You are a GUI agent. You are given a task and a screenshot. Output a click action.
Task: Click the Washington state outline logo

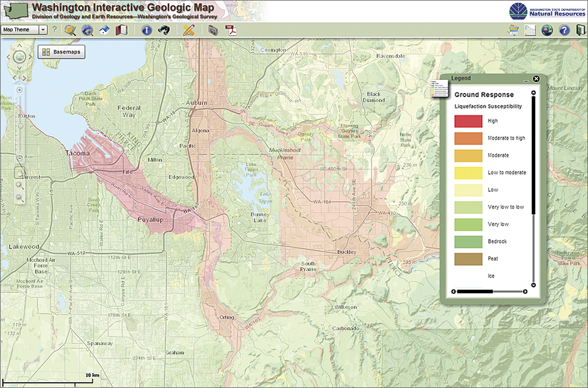point(16,10)
